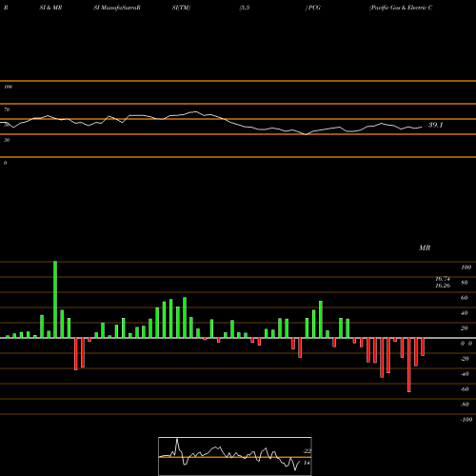Click the 70 label on RSI axis
Viewport: 476px width, 476px height.
(7, 109)
